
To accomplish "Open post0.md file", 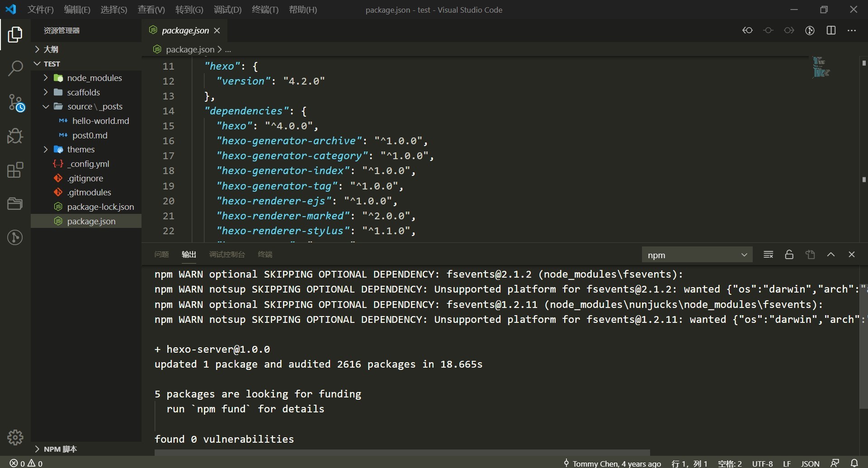I will point(86,135).
